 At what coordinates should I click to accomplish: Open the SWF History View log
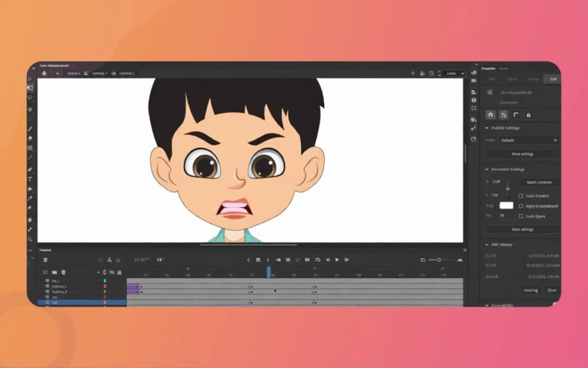click(x=531, y=290)
